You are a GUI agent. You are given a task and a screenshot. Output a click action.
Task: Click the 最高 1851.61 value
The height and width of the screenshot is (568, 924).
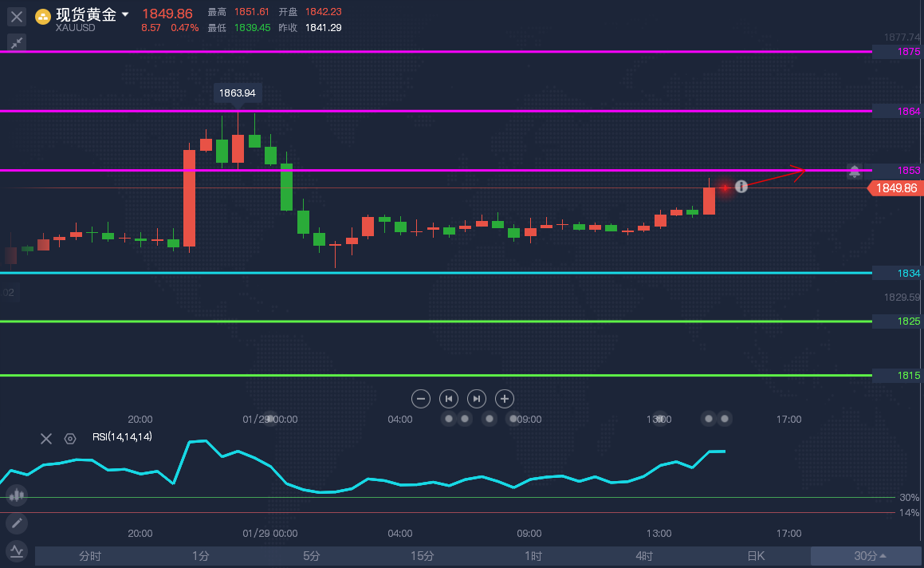click(252, 12)
